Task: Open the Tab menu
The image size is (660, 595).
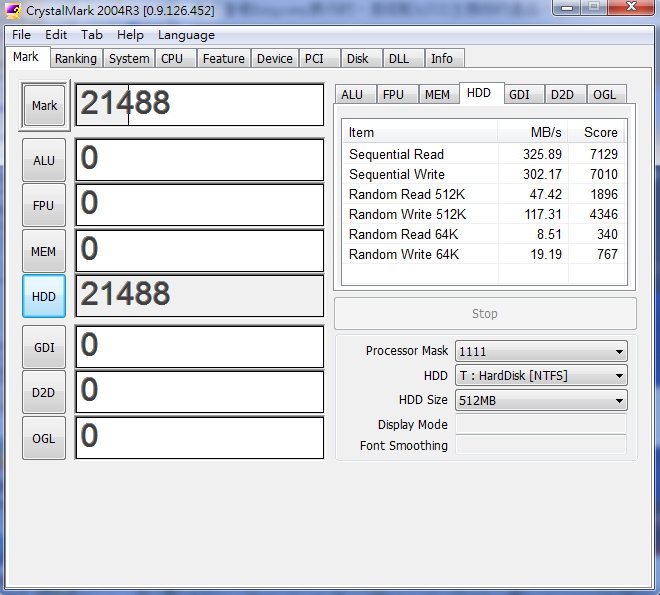Action: click(92, 35)
